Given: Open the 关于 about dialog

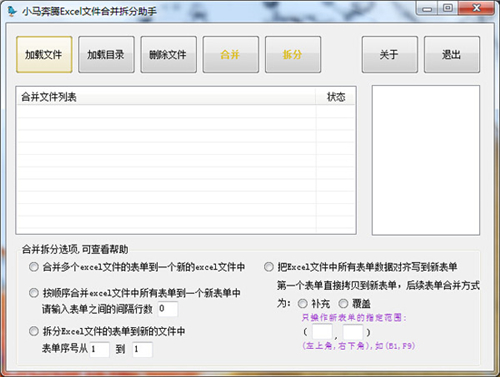Looking at the screenshot, I should pos(390,54).
